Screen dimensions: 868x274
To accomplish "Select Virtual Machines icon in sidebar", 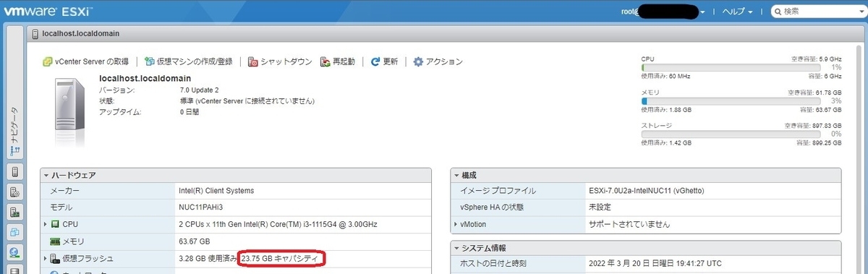I will click(14, 233).
